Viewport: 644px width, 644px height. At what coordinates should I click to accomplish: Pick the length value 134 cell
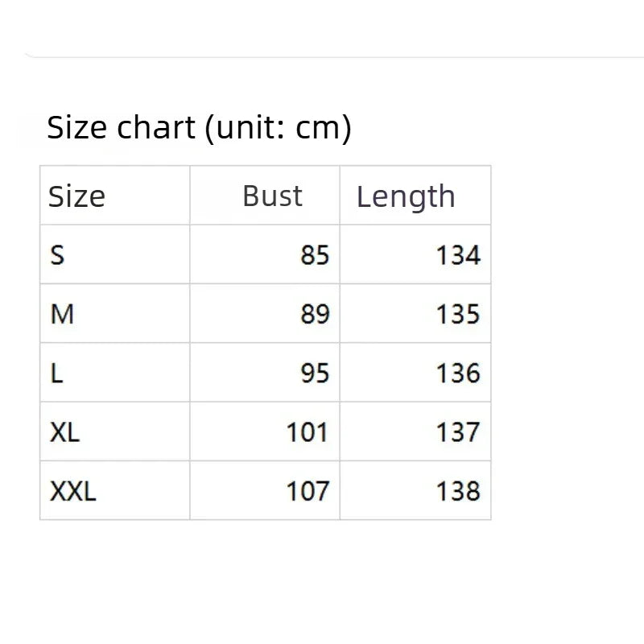(458, 255)
